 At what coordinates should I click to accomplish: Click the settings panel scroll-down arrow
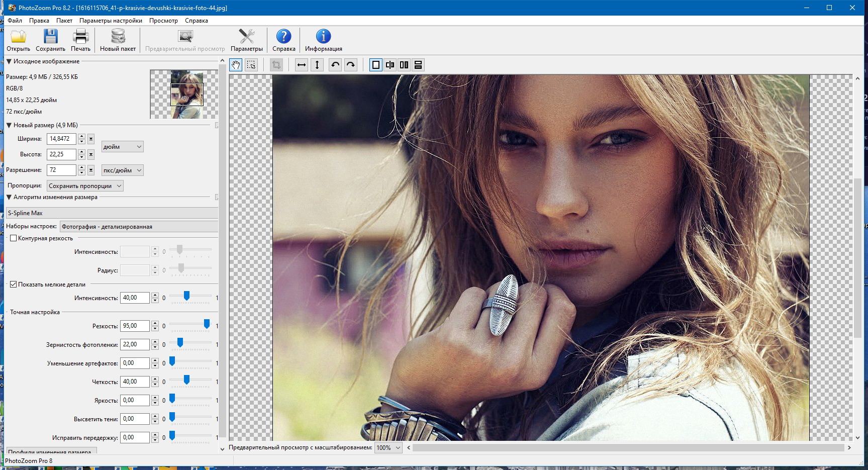click(222, 449)
